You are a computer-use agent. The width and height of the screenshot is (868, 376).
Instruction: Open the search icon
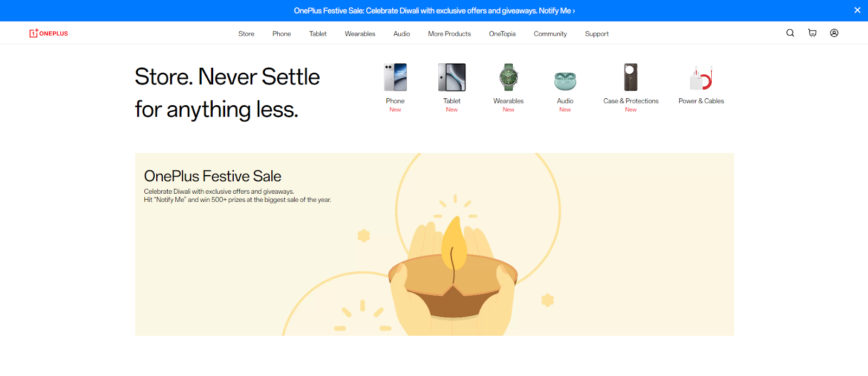(790, 33)
